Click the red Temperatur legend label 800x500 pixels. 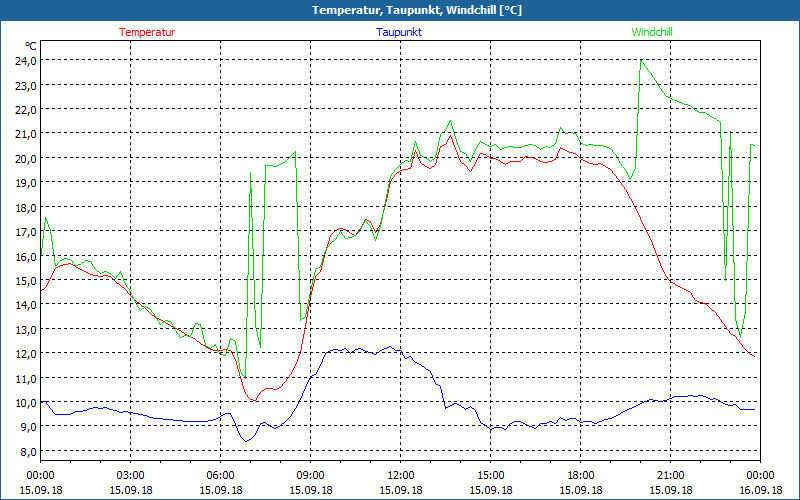coord(147,32)
